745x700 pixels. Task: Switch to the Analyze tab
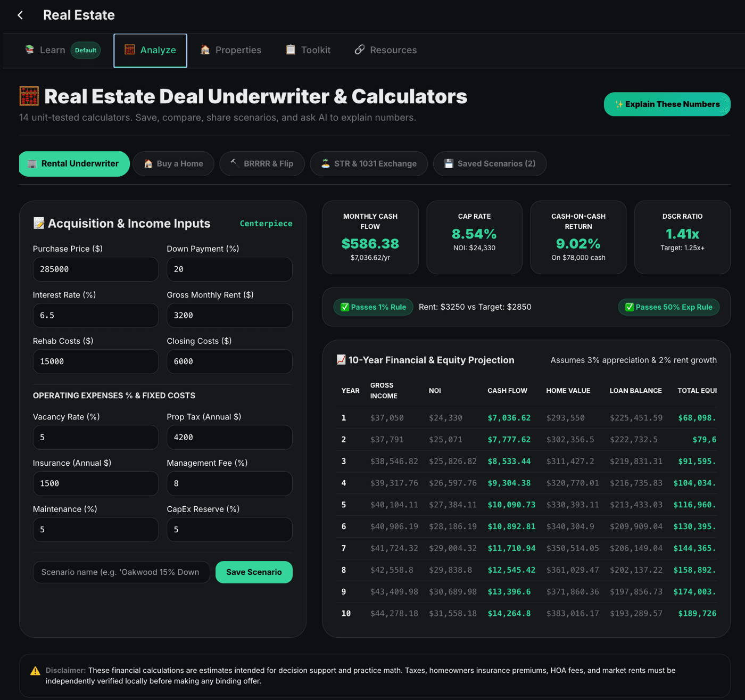[150, 51]
